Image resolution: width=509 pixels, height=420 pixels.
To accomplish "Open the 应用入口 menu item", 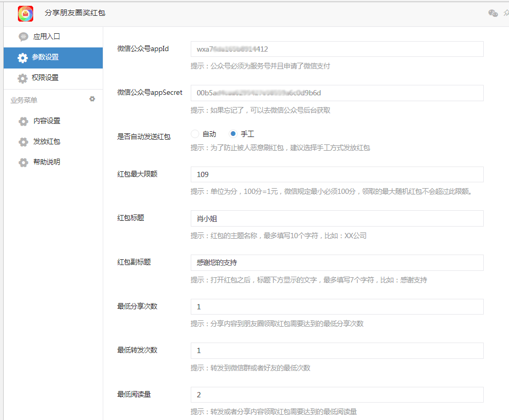I will tap(47, 37).
